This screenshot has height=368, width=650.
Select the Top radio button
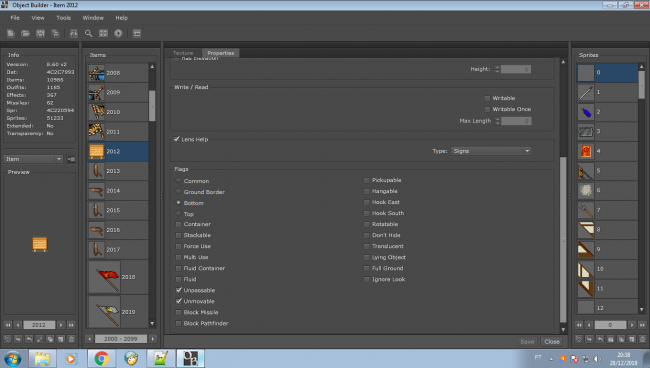point(179,214)
